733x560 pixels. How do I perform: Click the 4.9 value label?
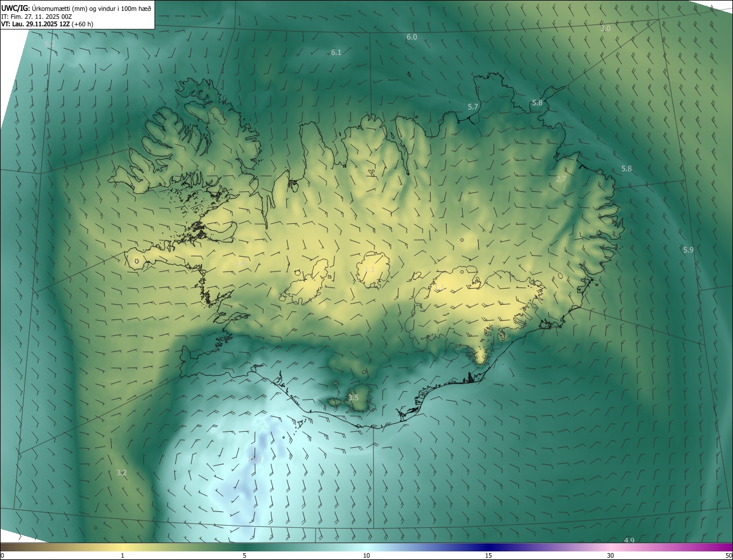(629, 541)
